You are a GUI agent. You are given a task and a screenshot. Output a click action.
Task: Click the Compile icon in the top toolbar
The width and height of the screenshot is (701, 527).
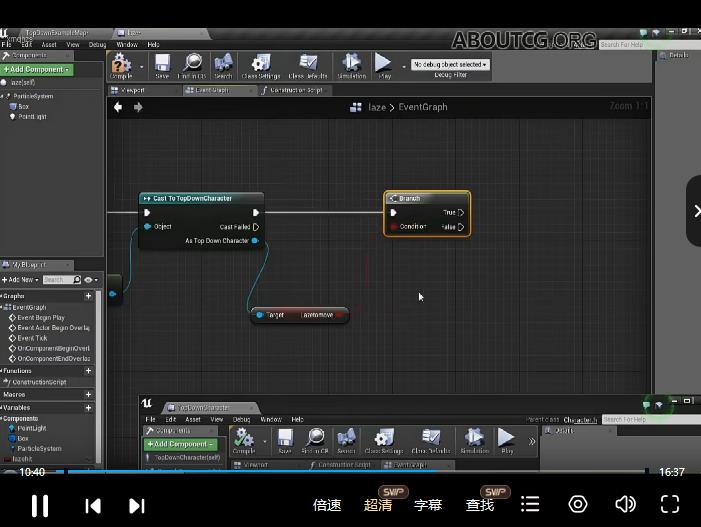click(121, 65)
